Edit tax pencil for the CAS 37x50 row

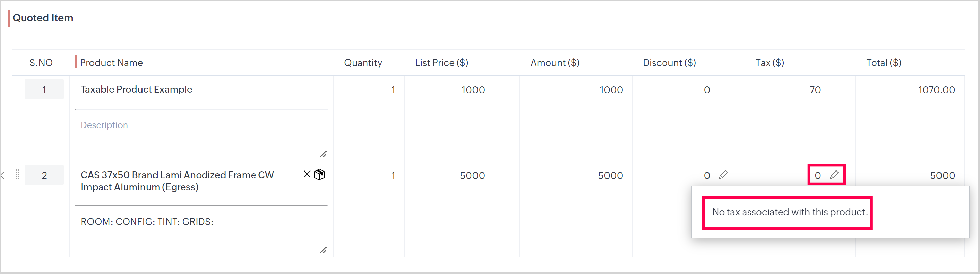(834, 175)
